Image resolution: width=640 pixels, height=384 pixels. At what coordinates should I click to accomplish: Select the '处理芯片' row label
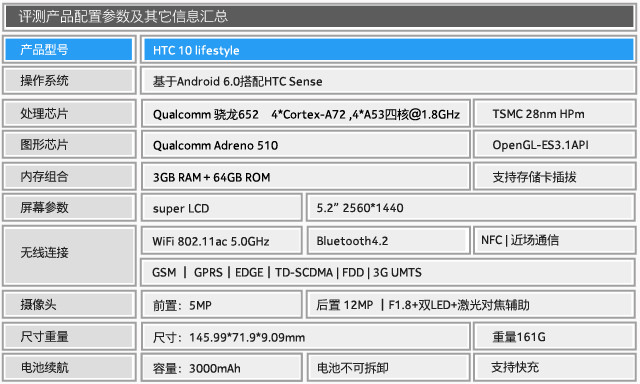click(x=69, y=113)
